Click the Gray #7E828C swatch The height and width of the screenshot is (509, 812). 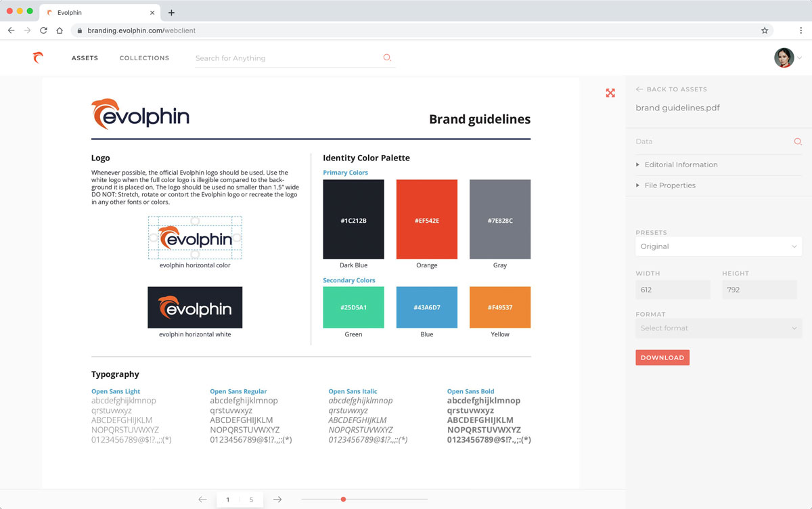coord(500,219)
